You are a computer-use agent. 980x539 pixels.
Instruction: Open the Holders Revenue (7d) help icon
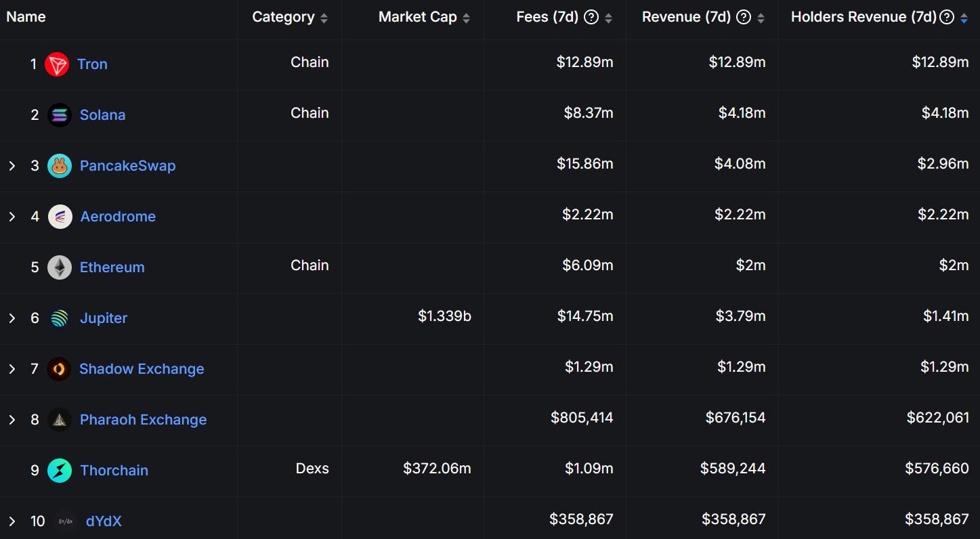pyautogui.click(x=947, y=18)
